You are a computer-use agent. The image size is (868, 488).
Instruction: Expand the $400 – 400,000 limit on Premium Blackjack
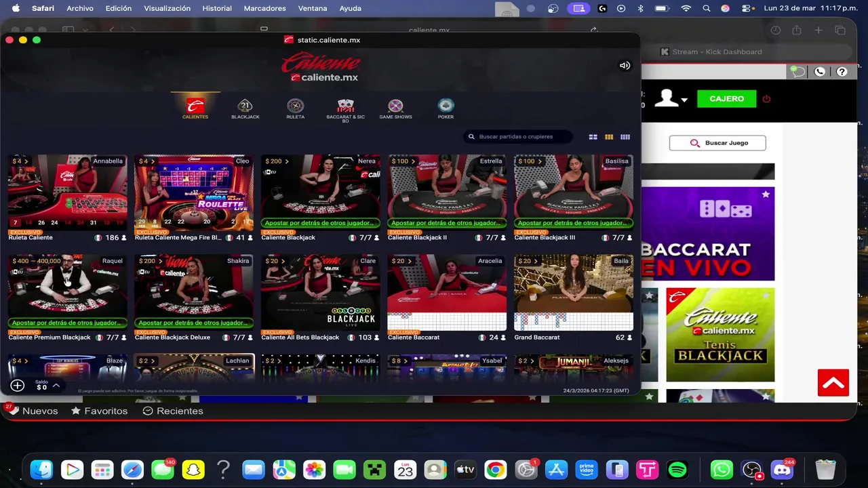pyautogui.click(x=39, y=261)
